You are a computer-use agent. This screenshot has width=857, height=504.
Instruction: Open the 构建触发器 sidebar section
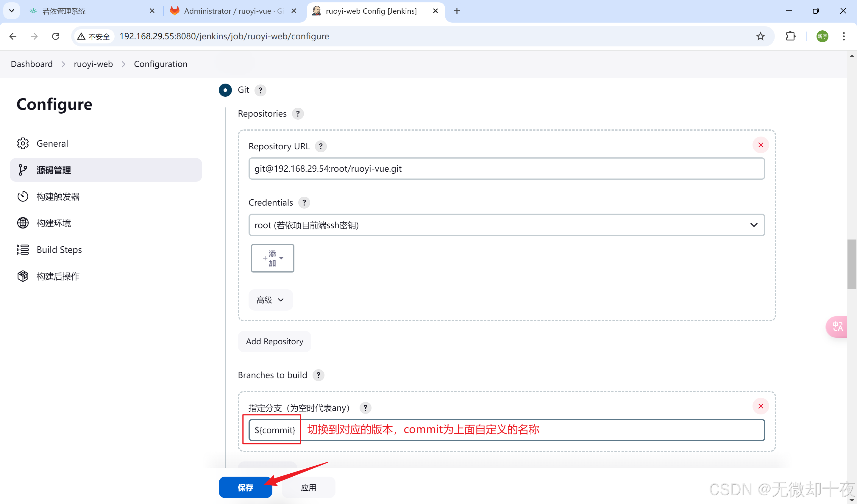tap(58, 196)
